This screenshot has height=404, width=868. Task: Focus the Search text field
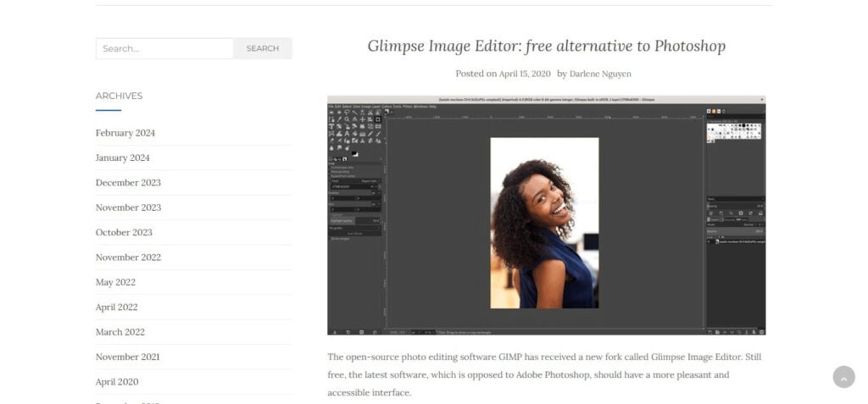[164, 49]
